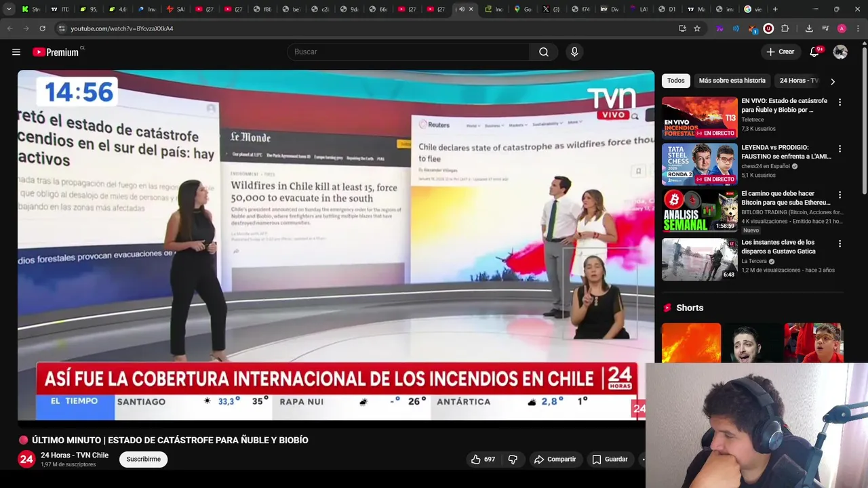868x488 pixels.
Task: Click the video player on the TVN broadcast
Action: click(x=336, y=245)
